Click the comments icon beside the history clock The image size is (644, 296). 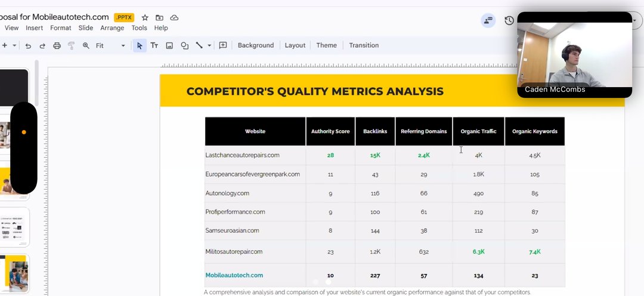click(x=488, y=20)
